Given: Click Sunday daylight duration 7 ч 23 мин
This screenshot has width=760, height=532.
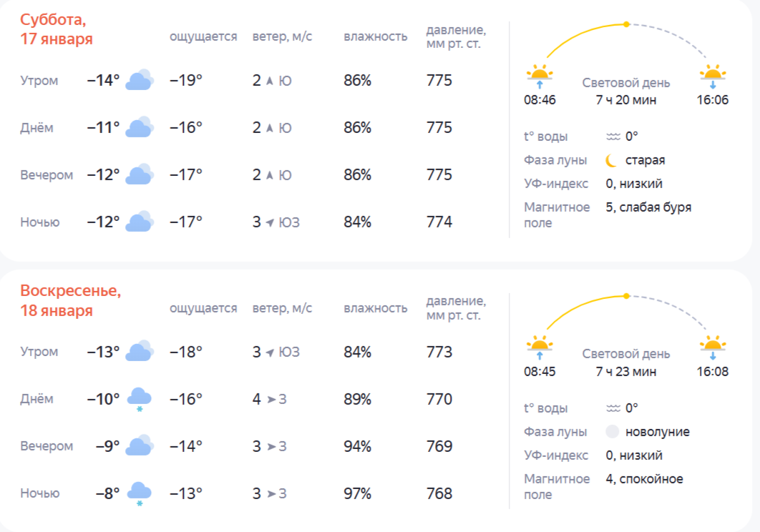Looking at the screenshot, I should click(625, 372).
